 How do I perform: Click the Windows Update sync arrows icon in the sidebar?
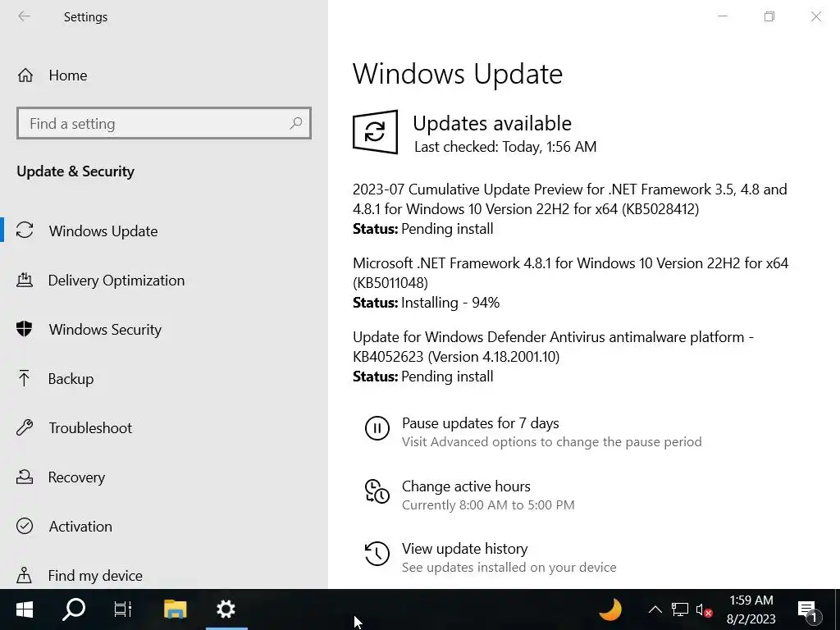click(25, 231)
